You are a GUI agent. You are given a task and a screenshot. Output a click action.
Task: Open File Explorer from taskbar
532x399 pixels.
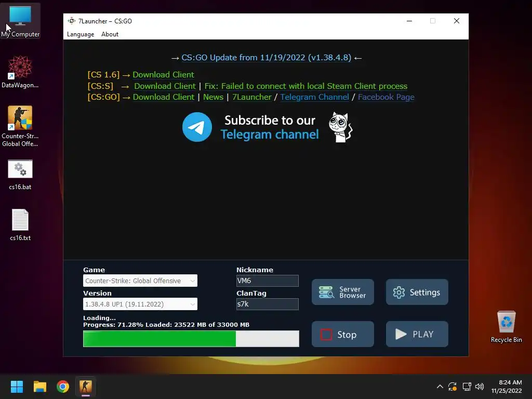pyautogui.click(x=39, y=387)
